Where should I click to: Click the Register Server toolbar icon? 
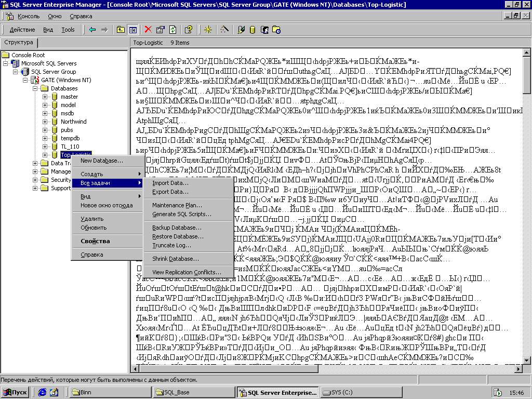(x=241, y=30)
